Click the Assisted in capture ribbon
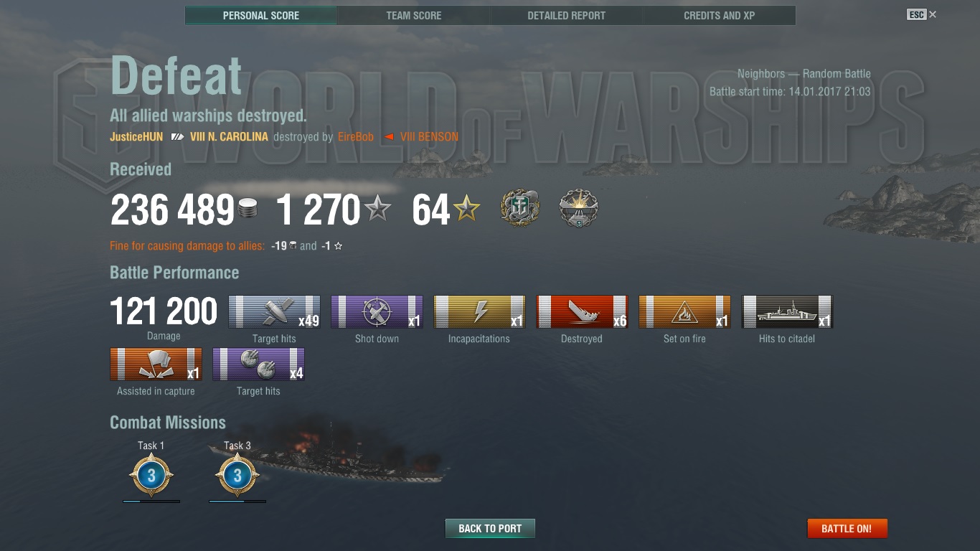980x551 pixels. 156,364
